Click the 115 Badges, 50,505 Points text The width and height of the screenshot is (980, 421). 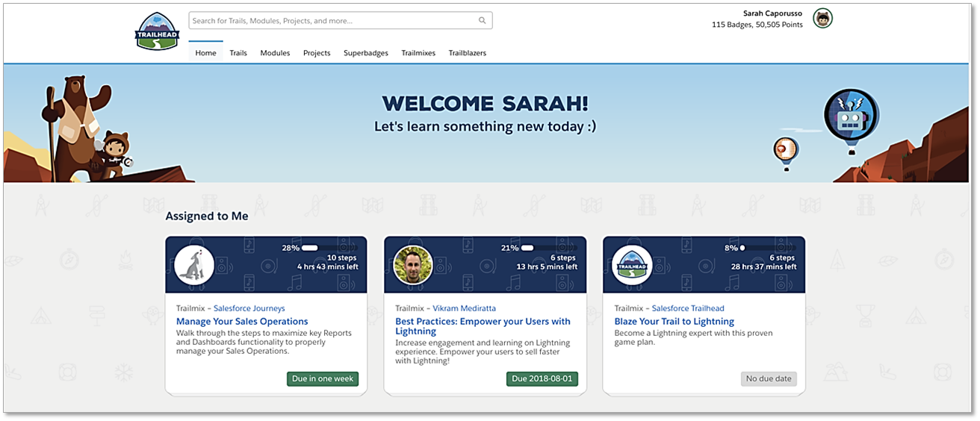point(757,25)
